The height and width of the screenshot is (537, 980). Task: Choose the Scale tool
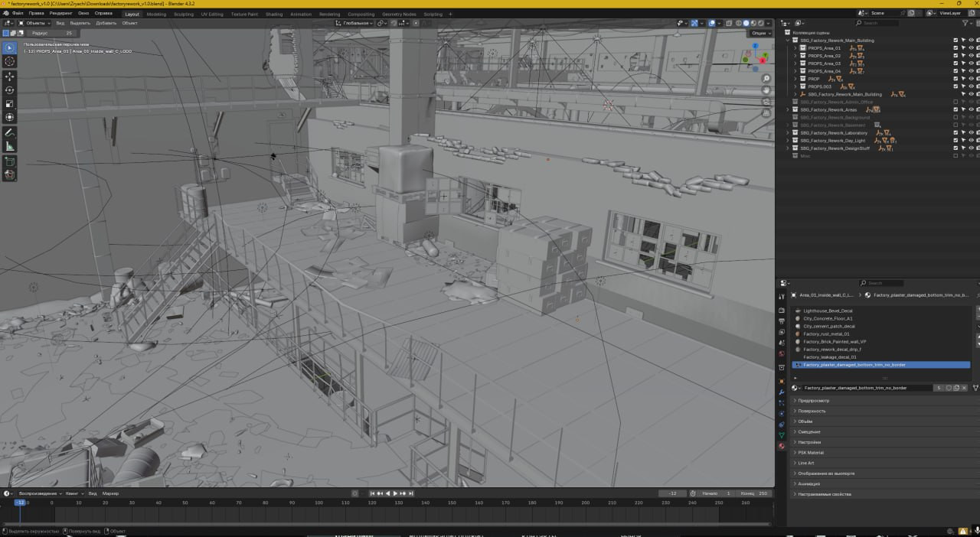tap(10, 104)
